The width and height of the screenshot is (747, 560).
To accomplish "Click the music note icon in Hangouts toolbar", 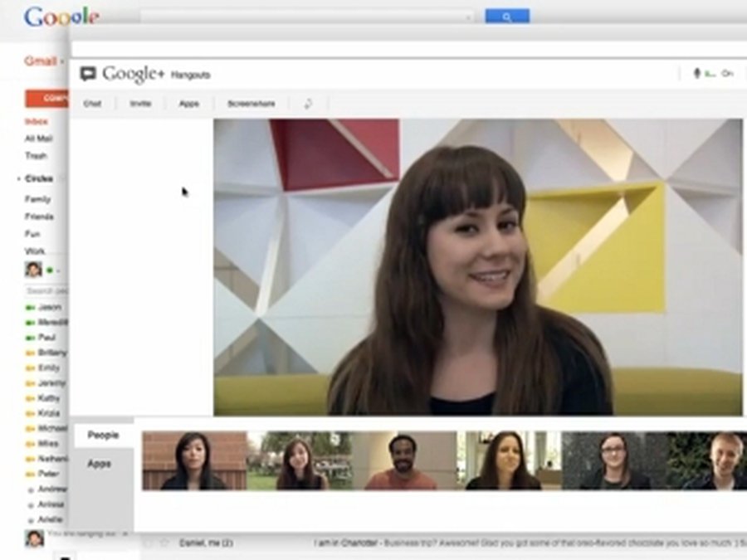I will click(x=308, y=104).
